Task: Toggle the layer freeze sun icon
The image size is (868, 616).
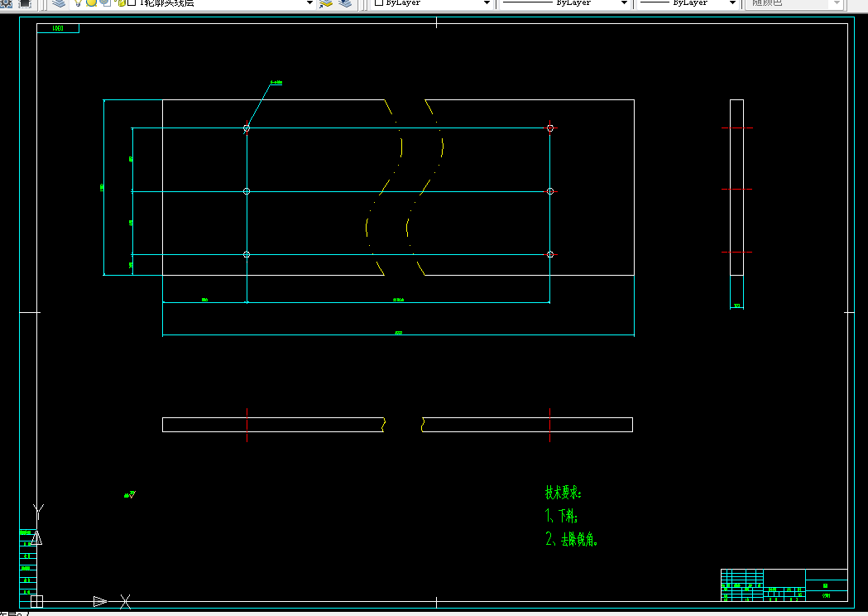Action: (x=91, y=2)
